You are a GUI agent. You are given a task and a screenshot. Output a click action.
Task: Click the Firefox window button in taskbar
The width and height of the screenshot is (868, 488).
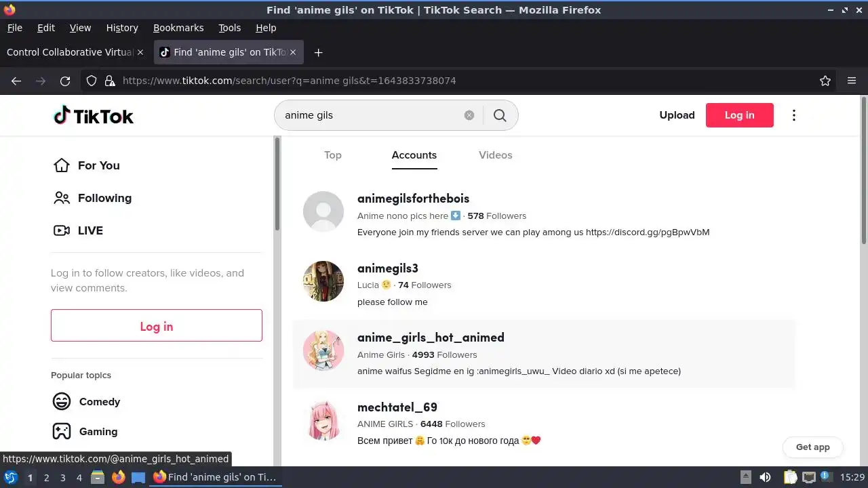click(x=216, y=477)
